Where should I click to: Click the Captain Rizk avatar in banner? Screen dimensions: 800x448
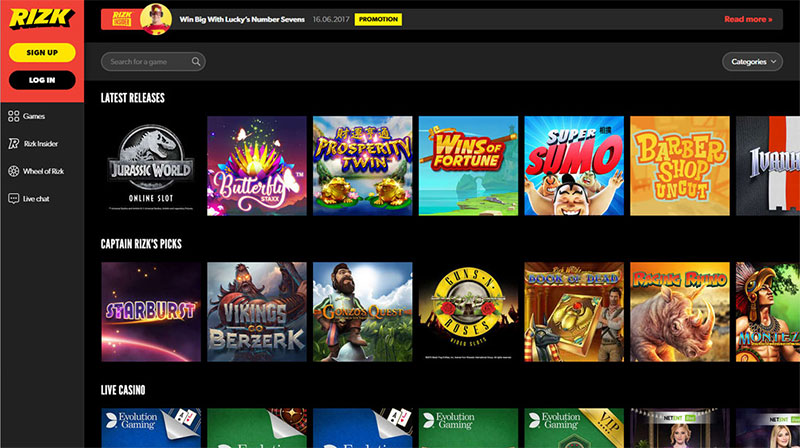coord(156,19)
